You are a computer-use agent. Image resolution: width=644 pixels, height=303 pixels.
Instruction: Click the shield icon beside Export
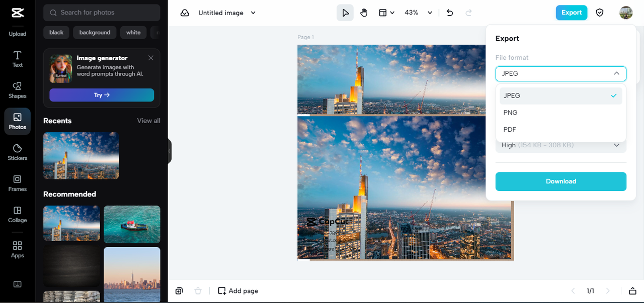pyautogui.click(x=600, y=13)
